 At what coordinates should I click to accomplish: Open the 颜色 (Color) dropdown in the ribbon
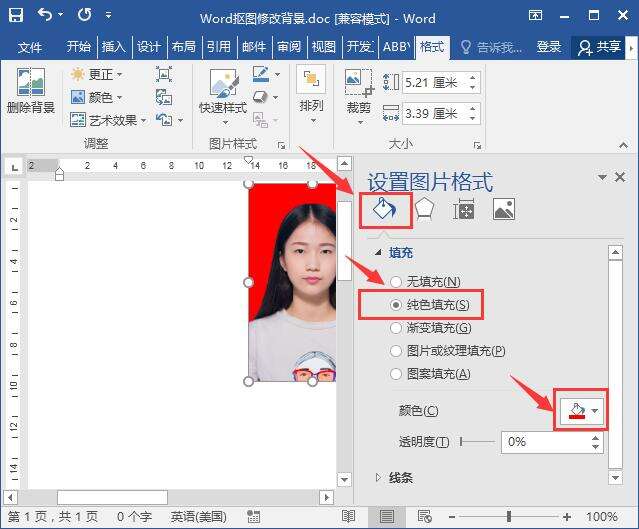click(96, 97)
